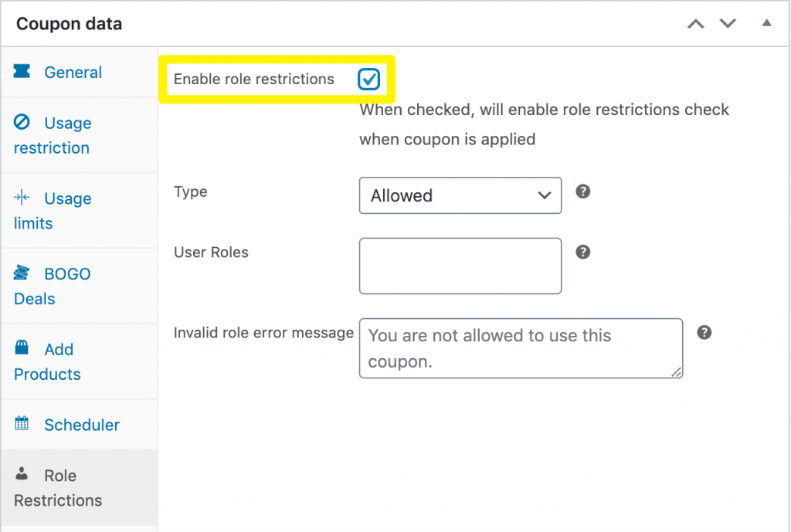Select the Role Restrictions tab
The width and height of the screenshot is (791, 532).
pyautogui.click(x=80, y=488)
